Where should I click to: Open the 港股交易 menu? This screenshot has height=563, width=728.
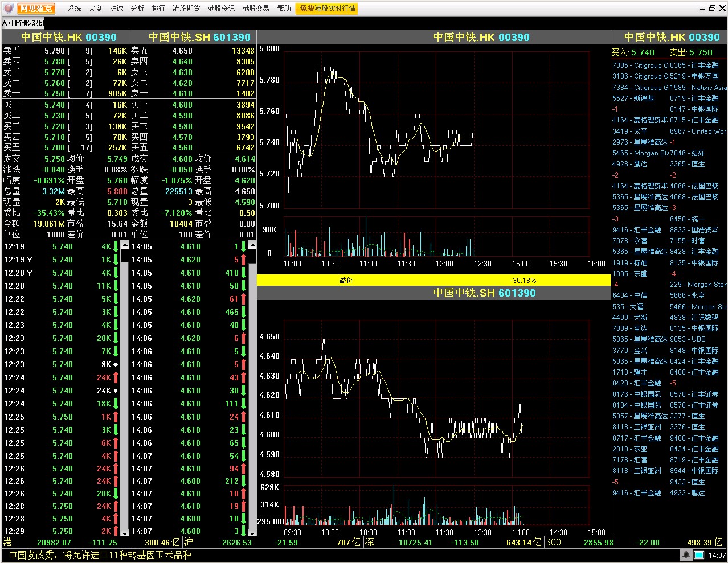(256, 9)
